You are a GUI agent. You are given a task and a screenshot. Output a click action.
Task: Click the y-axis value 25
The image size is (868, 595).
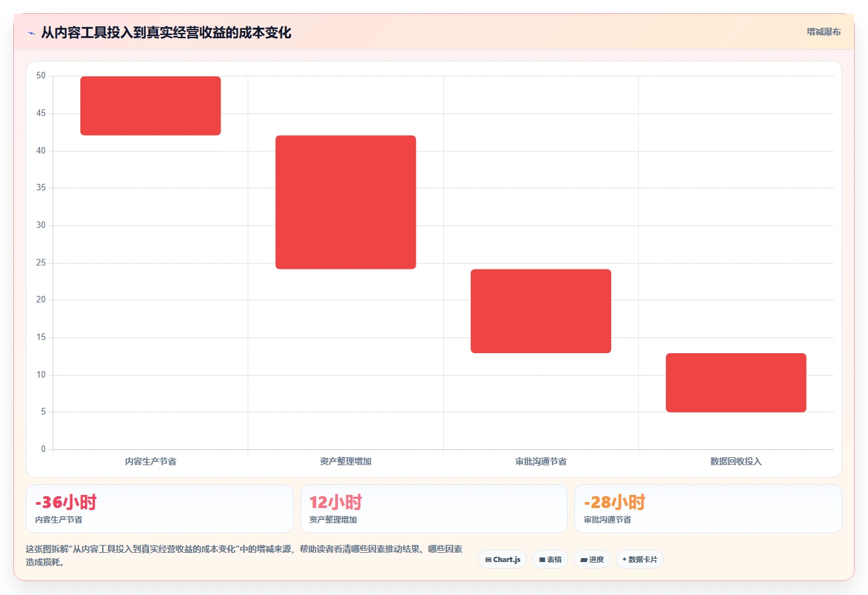tap(41, 263)
